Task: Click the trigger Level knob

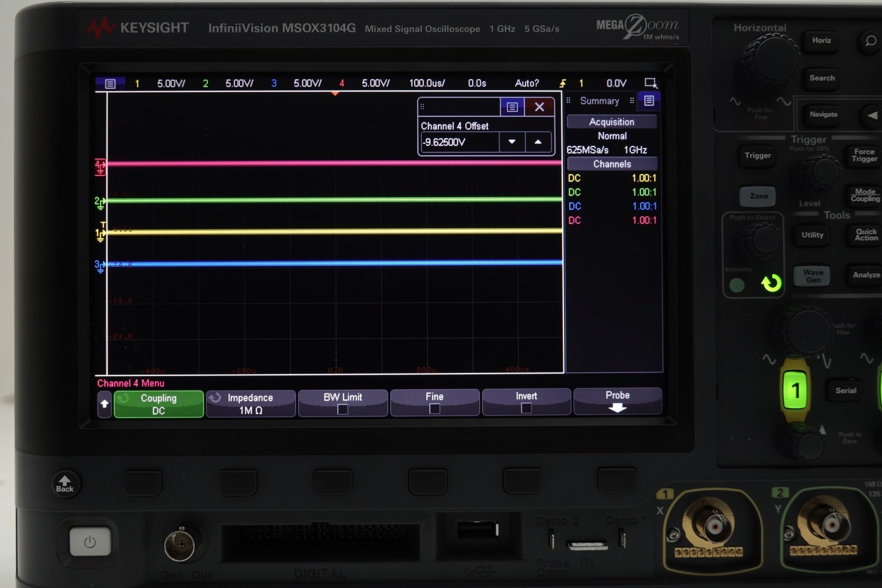Action: [820, 172]
